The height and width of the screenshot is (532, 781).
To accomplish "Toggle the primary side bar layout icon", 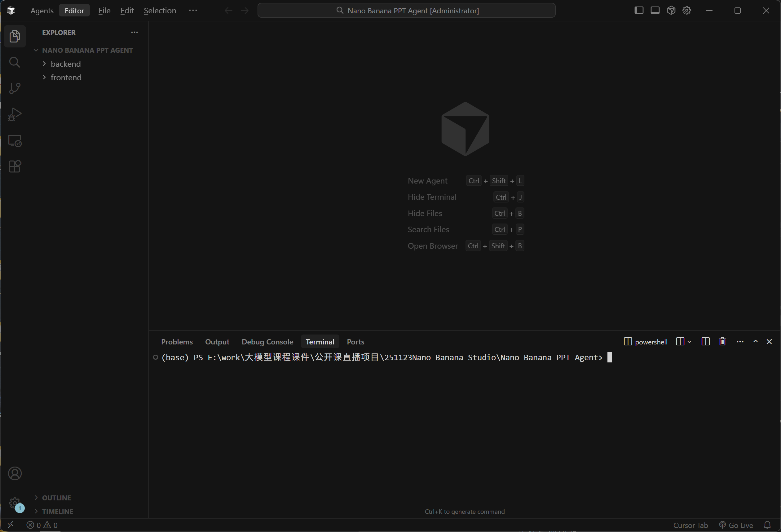I will [x=639, y=11].
